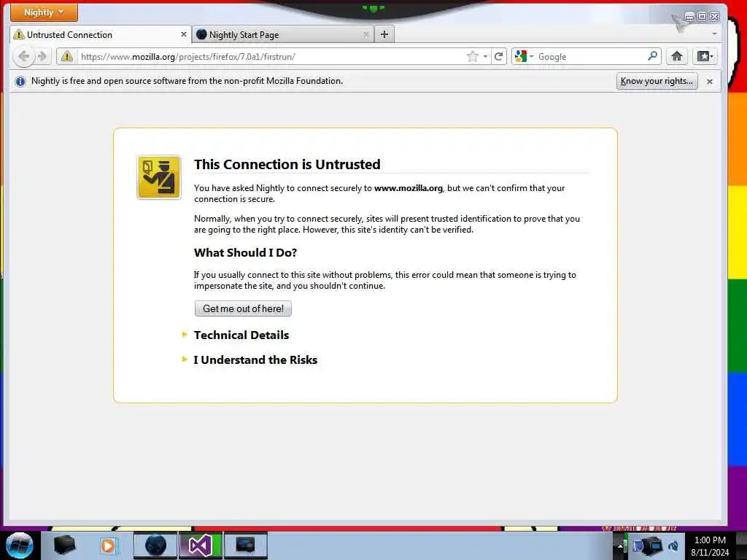Click the Know your rights button
This screenshot has width=747, height=560.
click(657, 81)
